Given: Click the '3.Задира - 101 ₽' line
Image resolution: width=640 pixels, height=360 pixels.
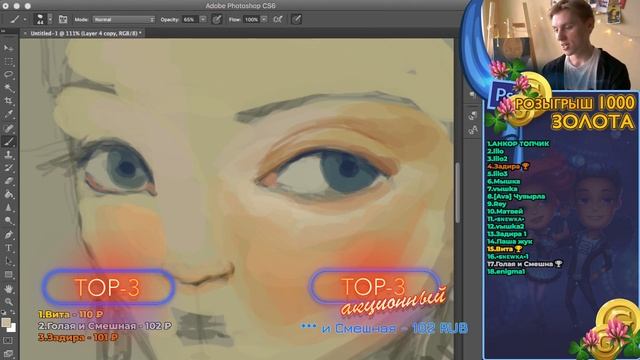Looking at the screenshot, I should (78, 338).
